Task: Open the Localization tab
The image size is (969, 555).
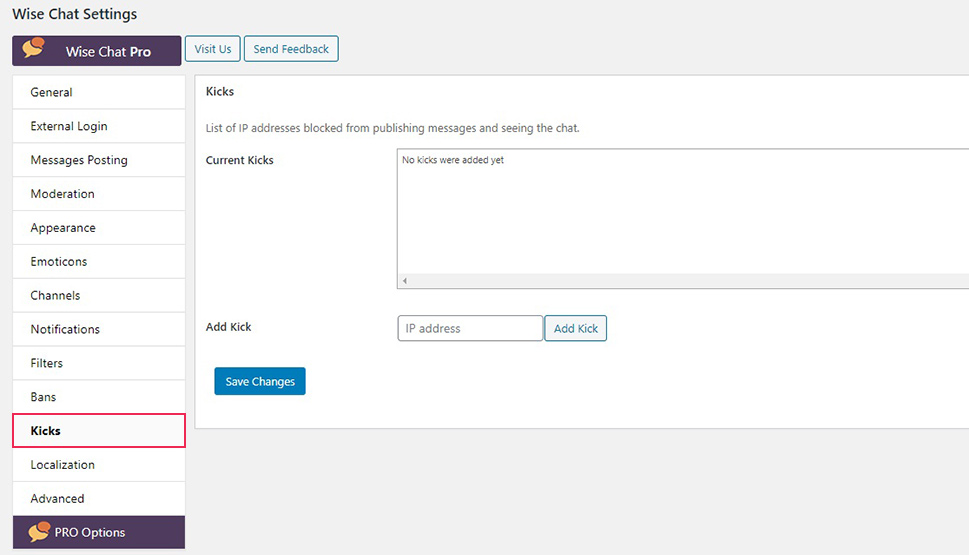Action: [x=99, y=465]
